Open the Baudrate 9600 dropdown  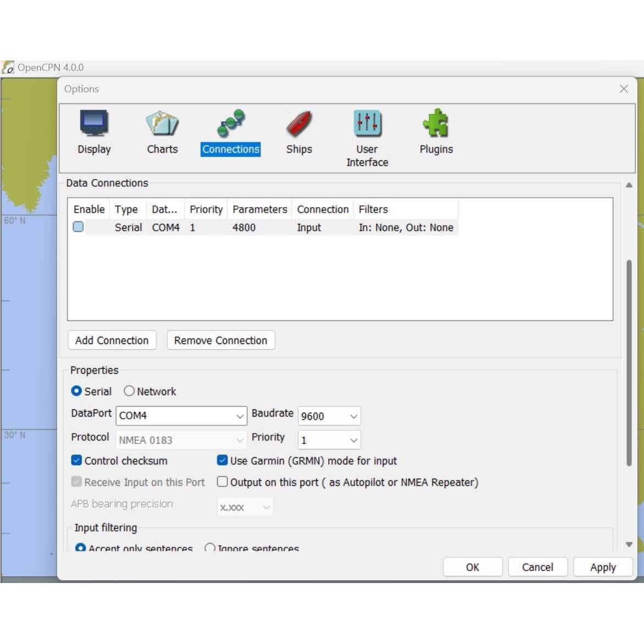(x=353, y=417)
